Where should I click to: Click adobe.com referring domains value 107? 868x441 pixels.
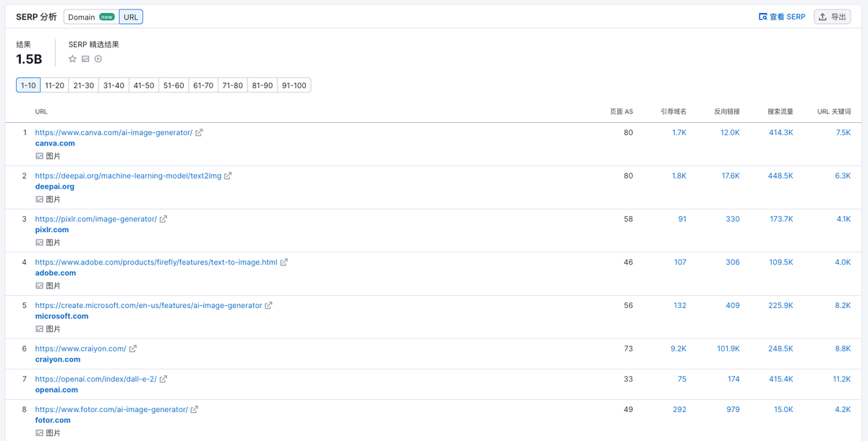680,262
